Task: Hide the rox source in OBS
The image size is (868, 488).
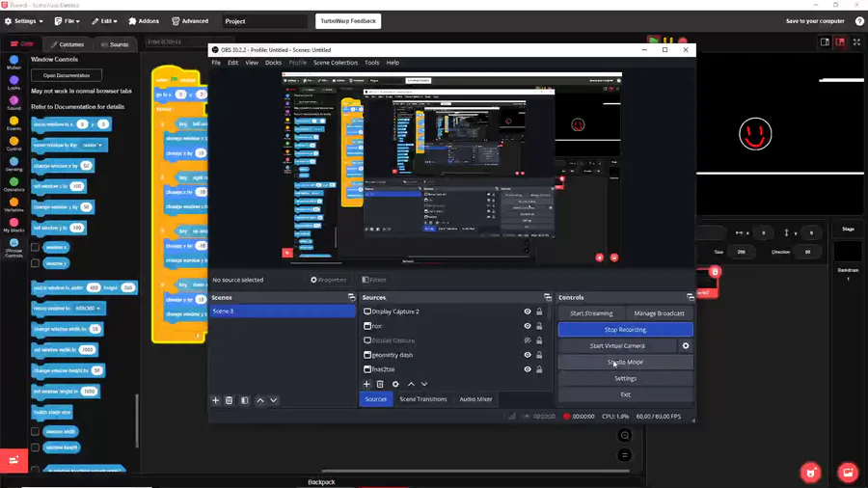Action: pos(527,326)
